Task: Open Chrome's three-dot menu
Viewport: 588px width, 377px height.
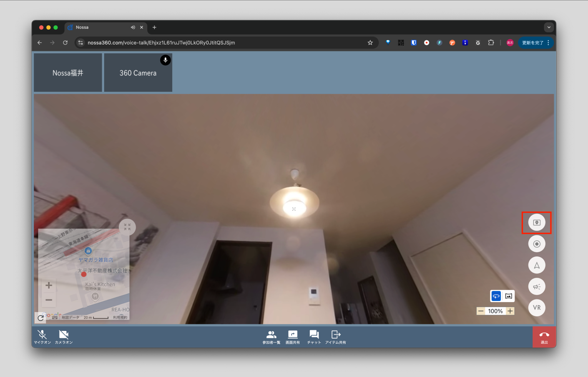Action: pyautogui.click(x=548, y=43)
